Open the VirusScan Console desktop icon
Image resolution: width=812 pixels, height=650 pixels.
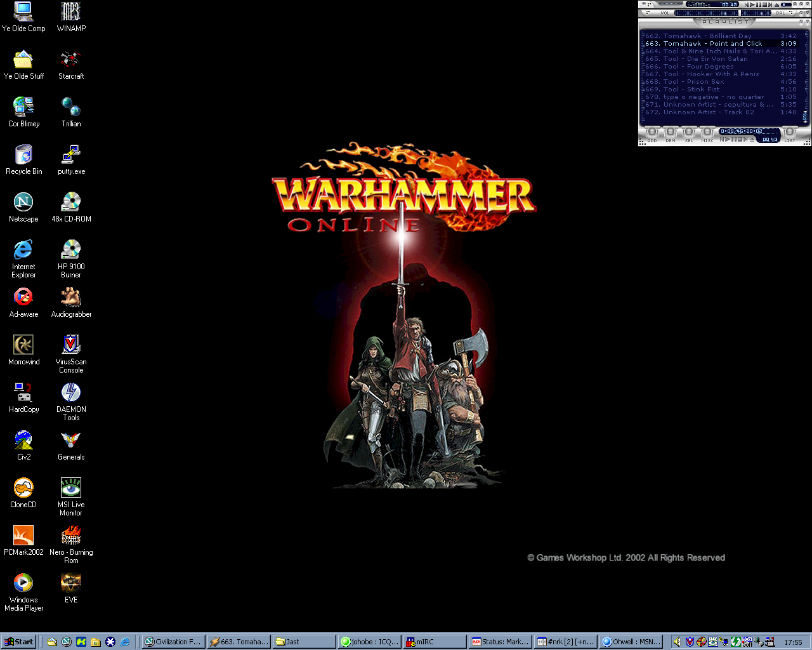71,354
